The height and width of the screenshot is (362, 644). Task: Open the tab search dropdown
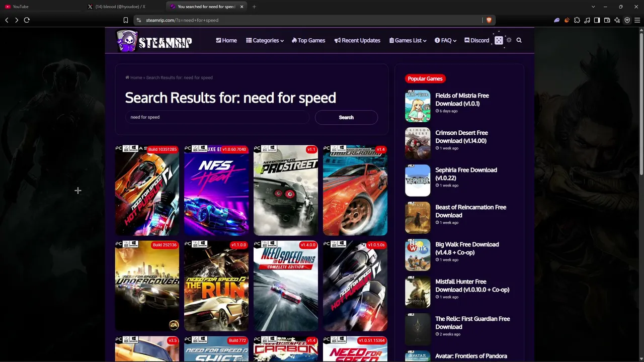coord(593,7)
